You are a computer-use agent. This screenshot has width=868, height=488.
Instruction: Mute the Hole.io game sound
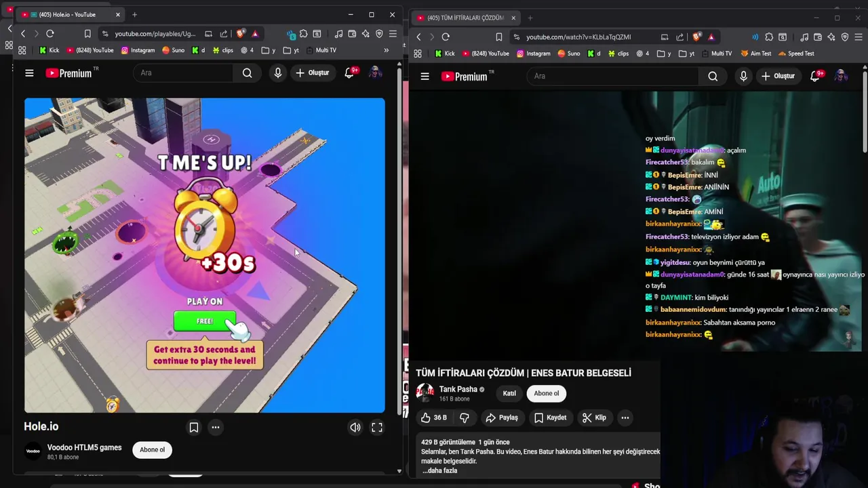tap(355, 427)
